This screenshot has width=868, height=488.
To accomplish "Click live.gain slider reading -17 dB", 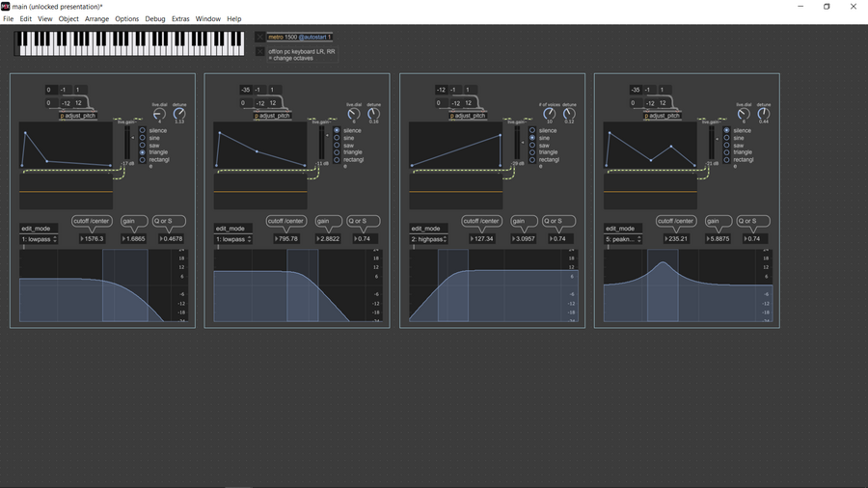I will pos(128,143).
